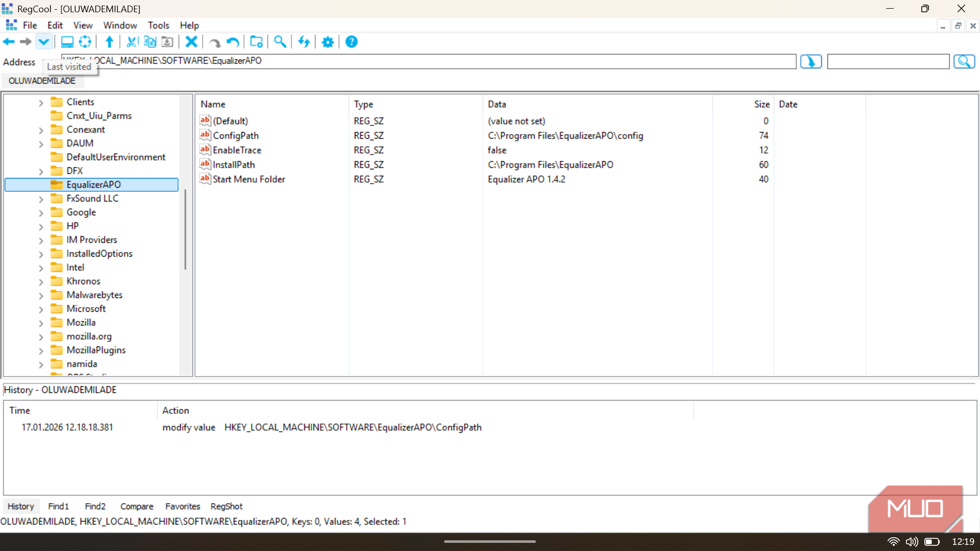The image size is (980, 551).
Task: Open the Tools menu
Action: point(158,26)
